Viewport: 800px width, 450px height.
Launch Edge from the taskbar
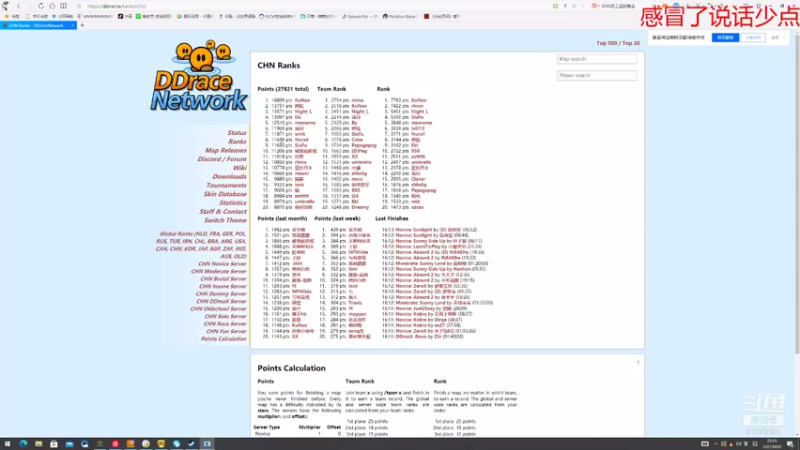[x=23, y=444]
